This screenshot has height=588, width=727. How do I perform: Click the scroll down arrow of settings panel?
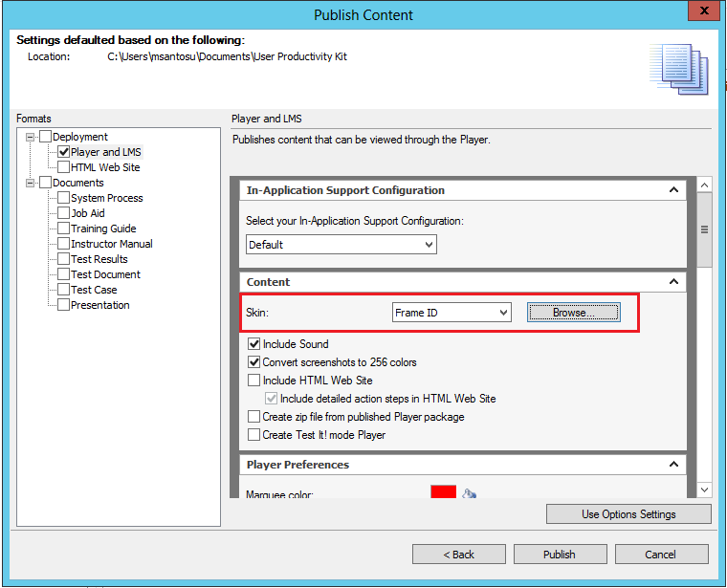tap(704, 490)
